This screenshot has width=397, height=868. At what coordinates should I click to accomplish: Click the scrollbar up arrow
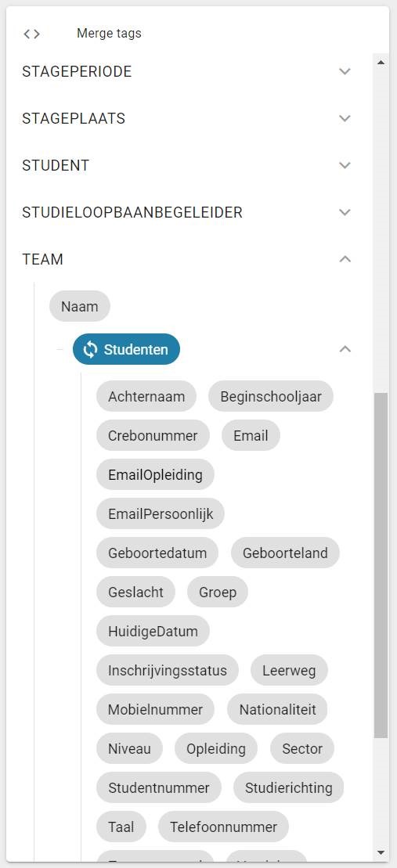point(381,63)
